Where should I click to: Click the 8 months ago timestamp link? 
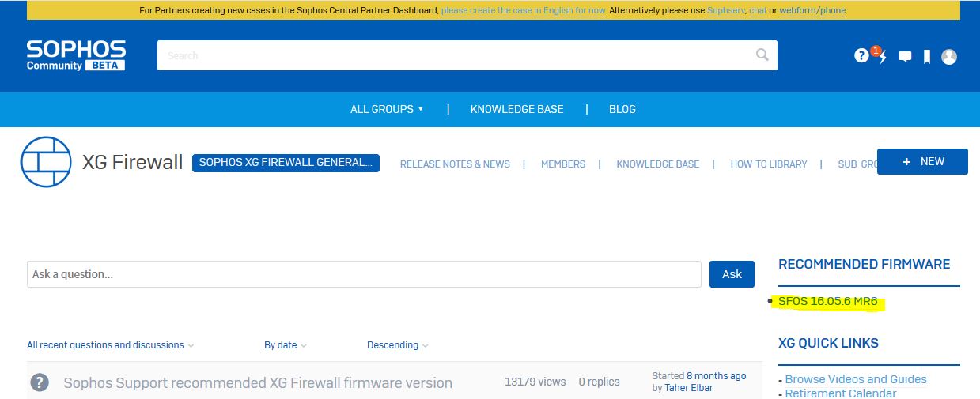pyautogui.click(x=716, y=376)
